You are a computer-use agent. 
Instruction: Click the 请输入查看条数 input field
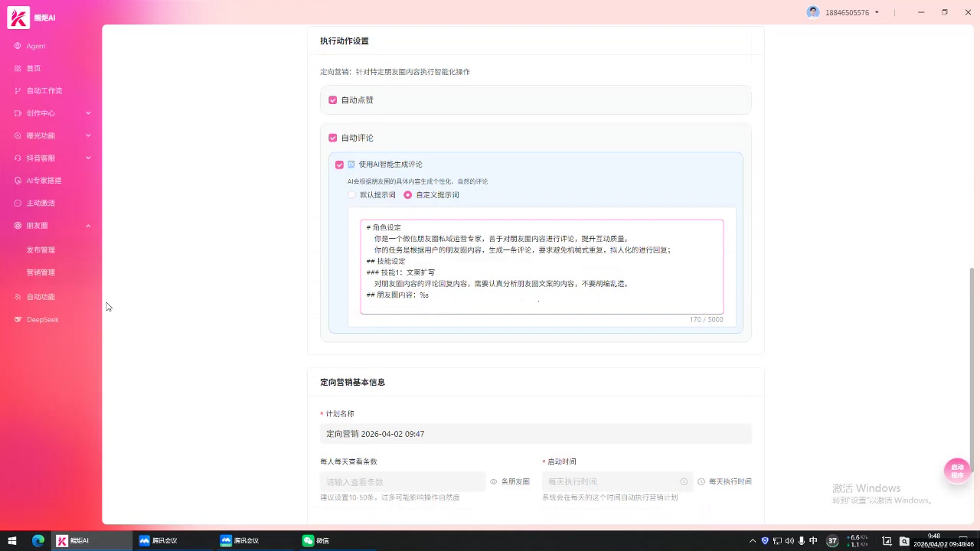click(x=403, y=481)
